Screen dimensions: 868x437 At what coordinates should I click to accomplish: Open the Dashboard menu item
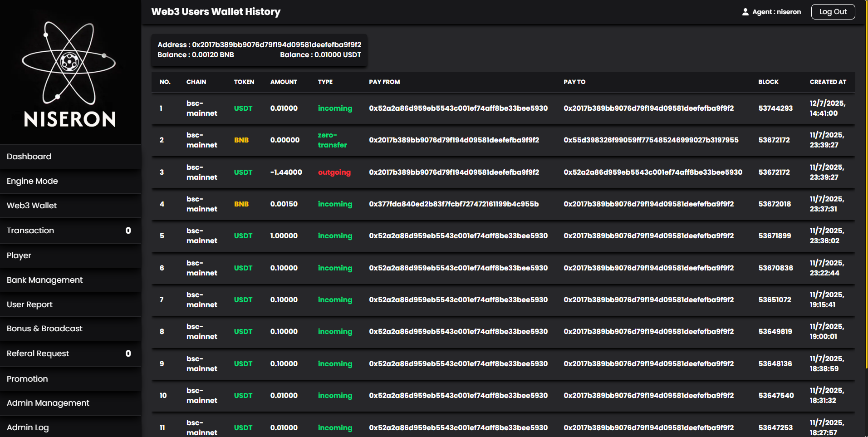pos(71,157)
